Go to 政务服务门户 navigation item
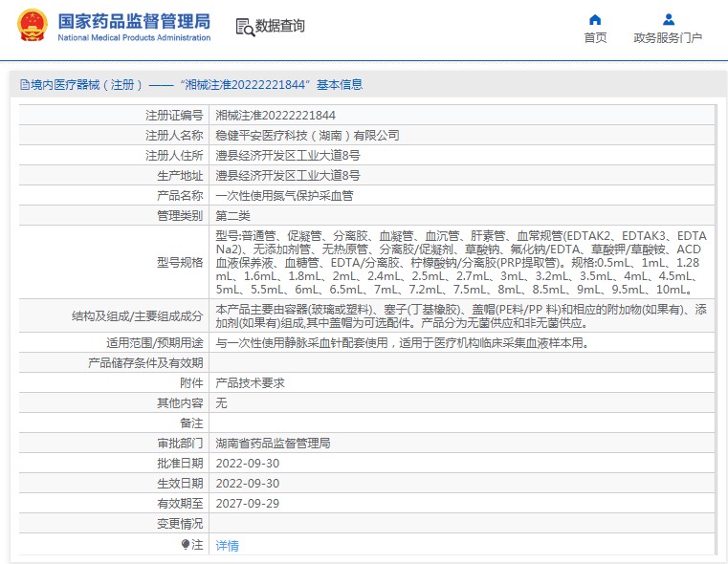The image size is (728, 564). (x=668, y=38)
